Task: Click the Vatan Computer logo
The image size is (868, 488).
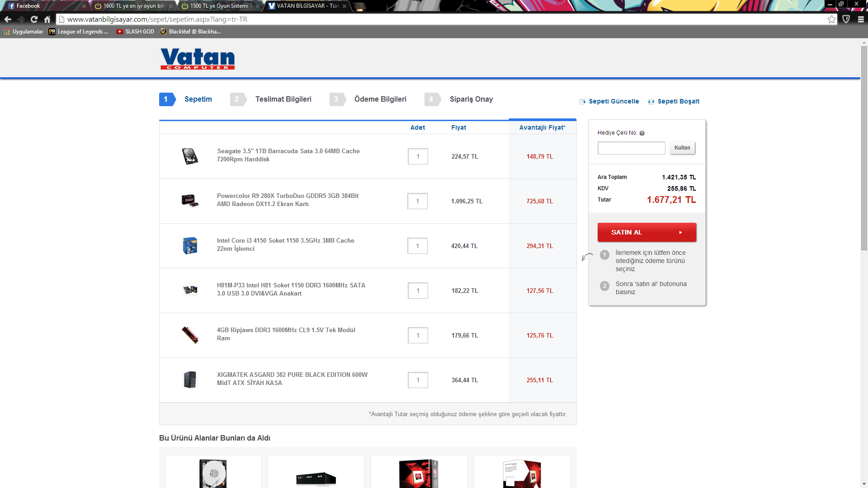Action: tap(198, 59)
